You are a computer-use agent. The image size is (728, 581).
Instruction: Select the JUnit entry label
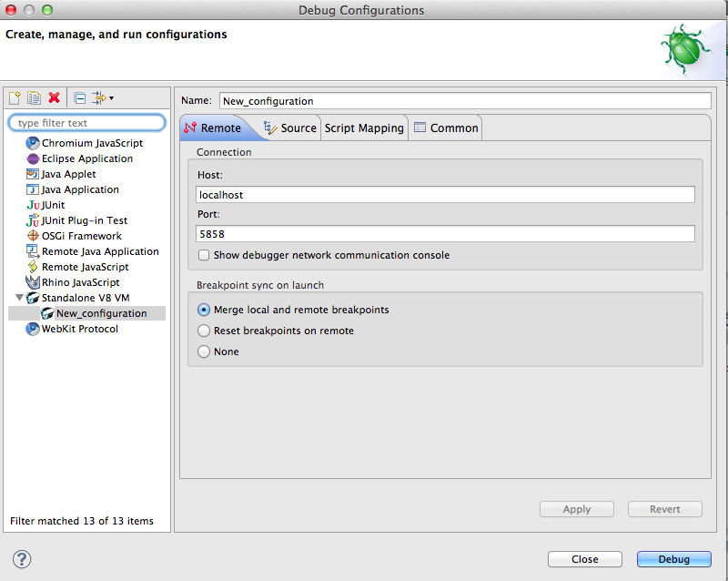pos(53,205)
